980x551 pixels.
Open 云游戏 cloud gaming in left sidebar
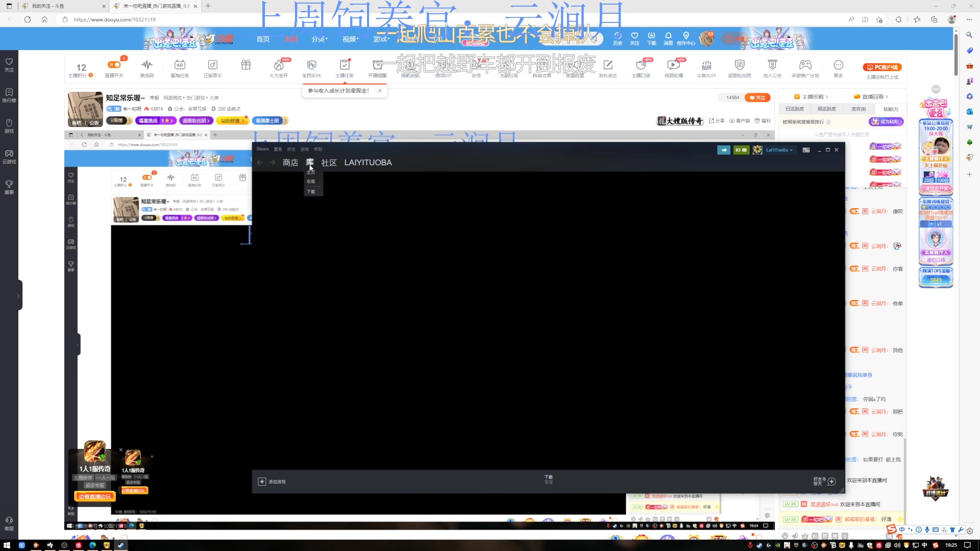coord(9,156)
